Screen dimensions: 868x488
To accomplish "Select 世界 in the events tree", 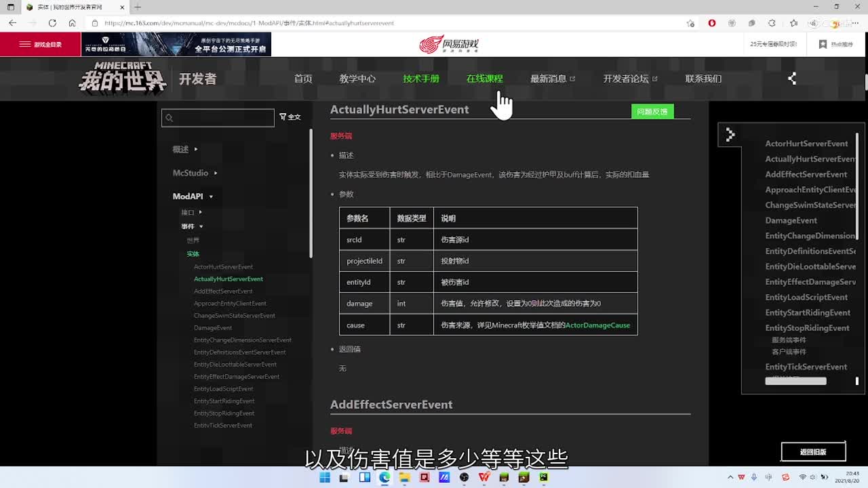I will pos(193,241).
